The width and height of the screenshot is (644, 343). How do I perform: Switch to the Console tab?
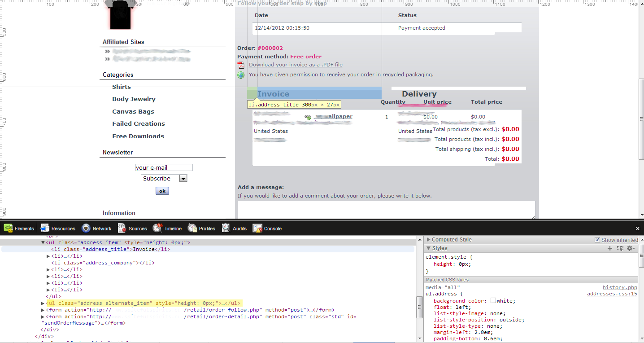click(267, 229)
